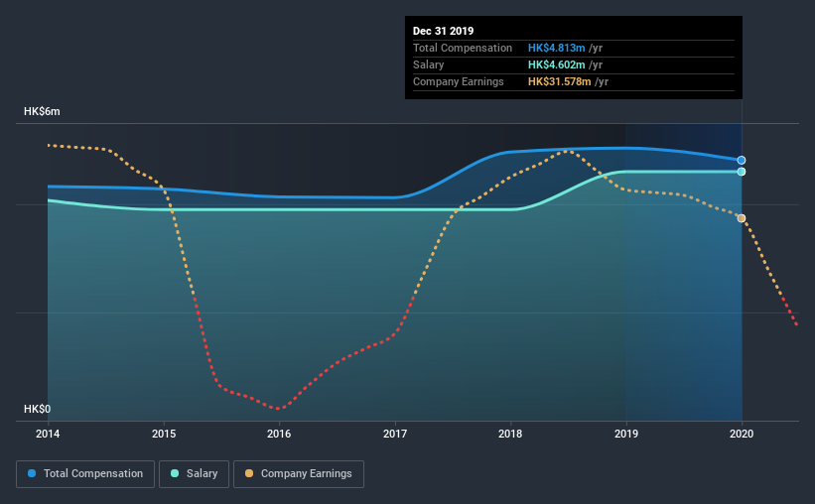Click the Total Compensation tooltip row label
The image size is (815, 504).
click(x=463, y=48)
